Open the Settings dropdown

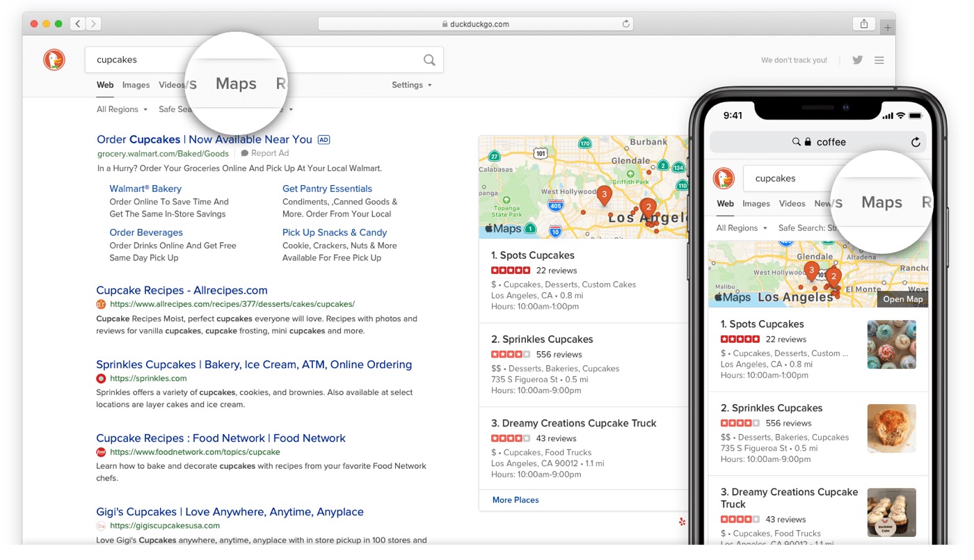[411, 85]
